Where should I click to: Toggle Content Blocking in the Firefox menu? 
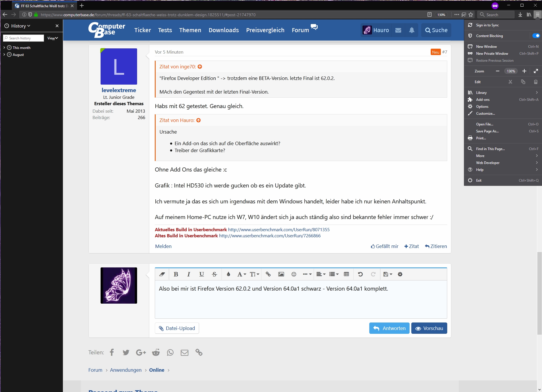coord(536,36)
